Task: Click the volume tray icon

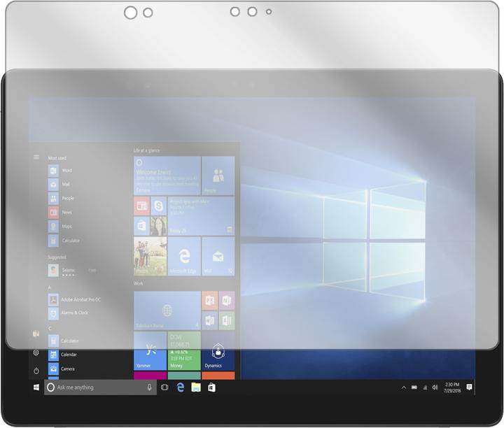Action: tap(435, 387)
